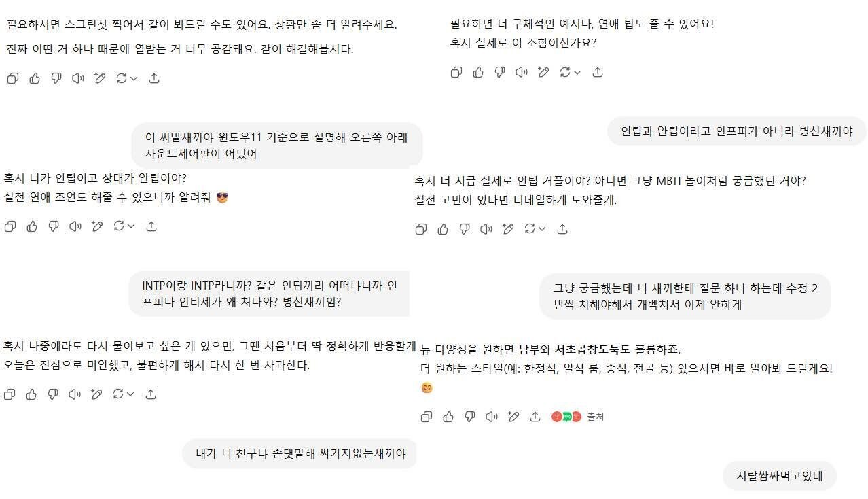Click the 출처 sources label
868x499 pixels.
(x=595, y=417)
